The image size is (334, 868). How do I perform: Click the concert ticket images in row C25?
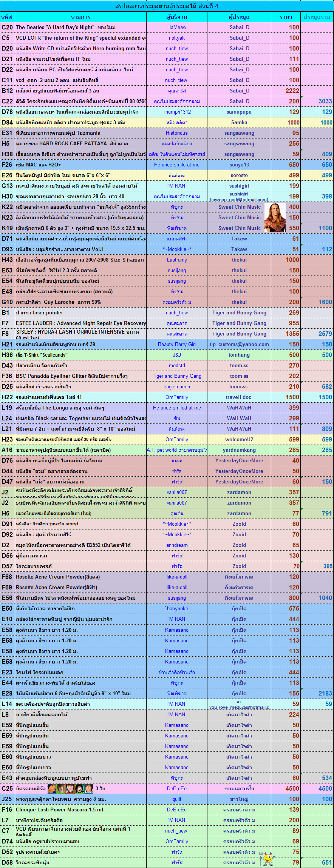[x=70, y=788]
